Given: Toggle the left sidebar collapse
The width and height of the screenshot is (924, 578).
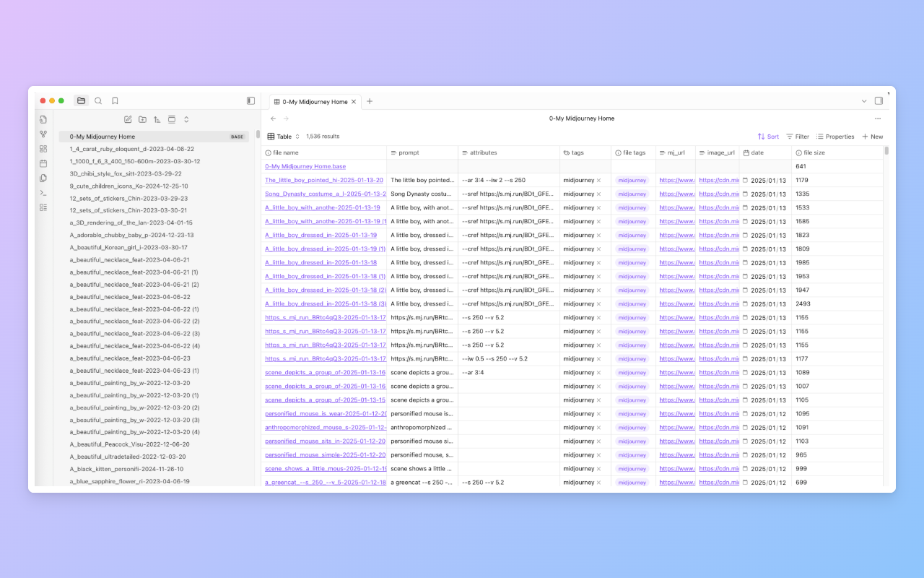Looking at the screenshot, I should [x=250, y=101].
